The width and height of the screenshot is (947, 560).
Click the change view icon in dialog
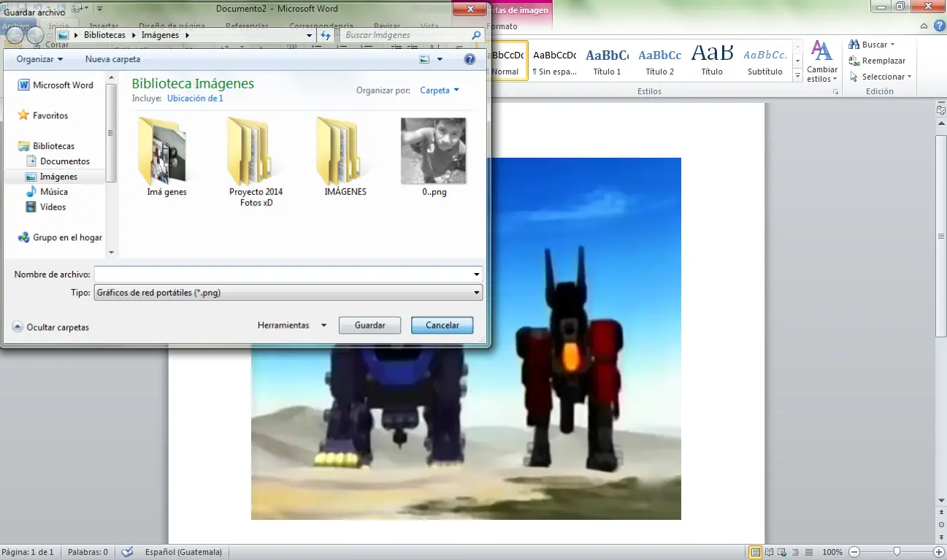pos(424,59)
